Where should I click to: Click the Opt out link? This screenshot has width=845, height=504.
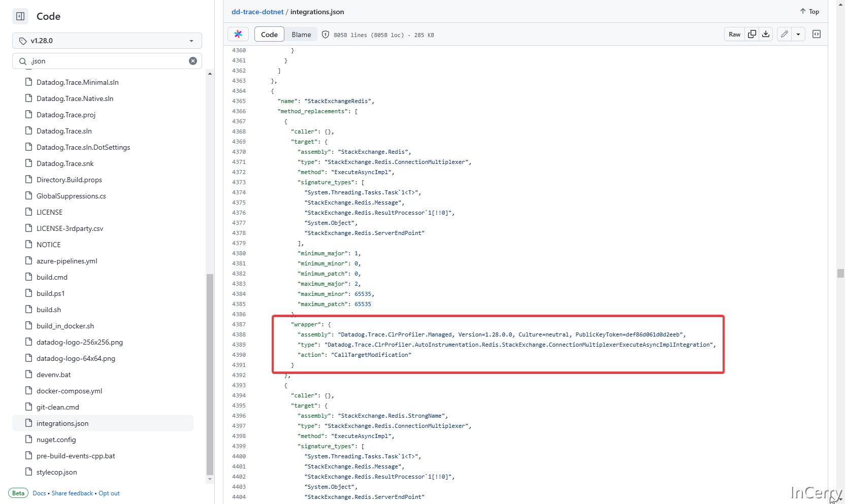[x=109, y=493]
